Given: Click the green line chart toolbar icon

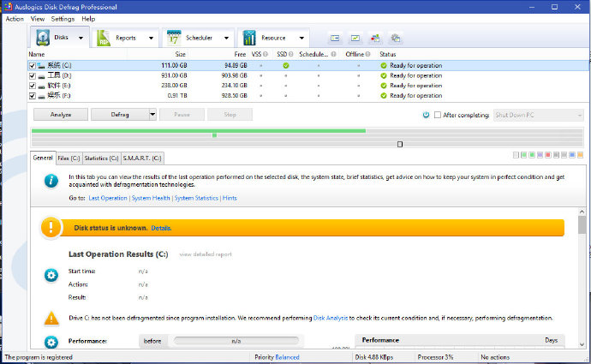Looking at the screenshot, I should (x=355, y=38).
